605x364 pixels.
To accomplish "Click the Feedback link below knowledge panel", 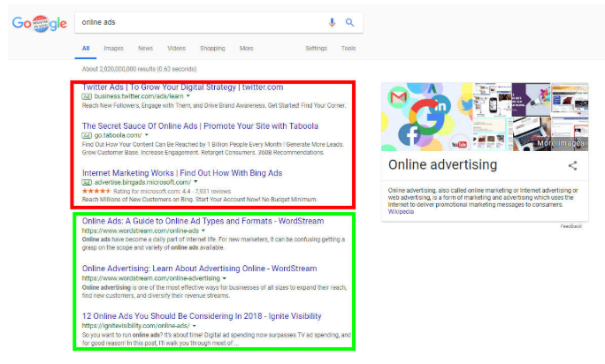I will click(x=571, y=226).
